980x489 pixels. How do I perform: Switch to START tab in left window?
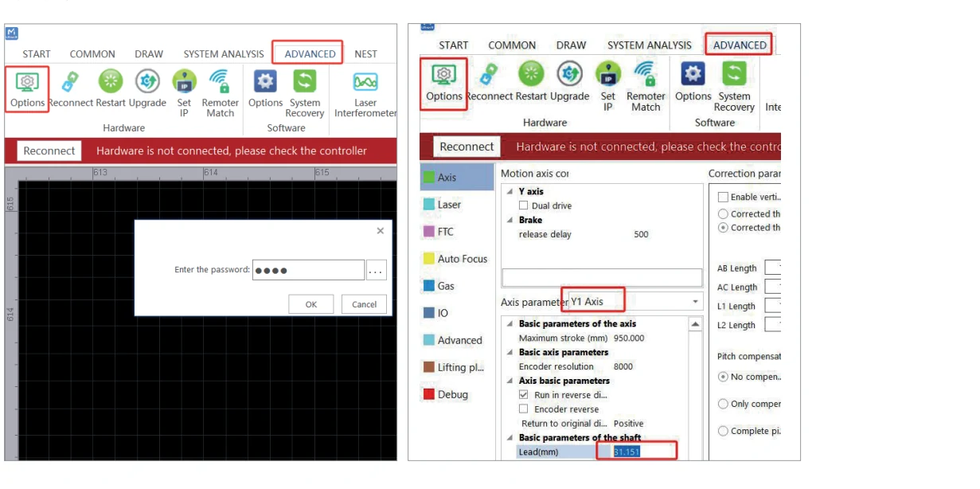[x=37, y=54]
